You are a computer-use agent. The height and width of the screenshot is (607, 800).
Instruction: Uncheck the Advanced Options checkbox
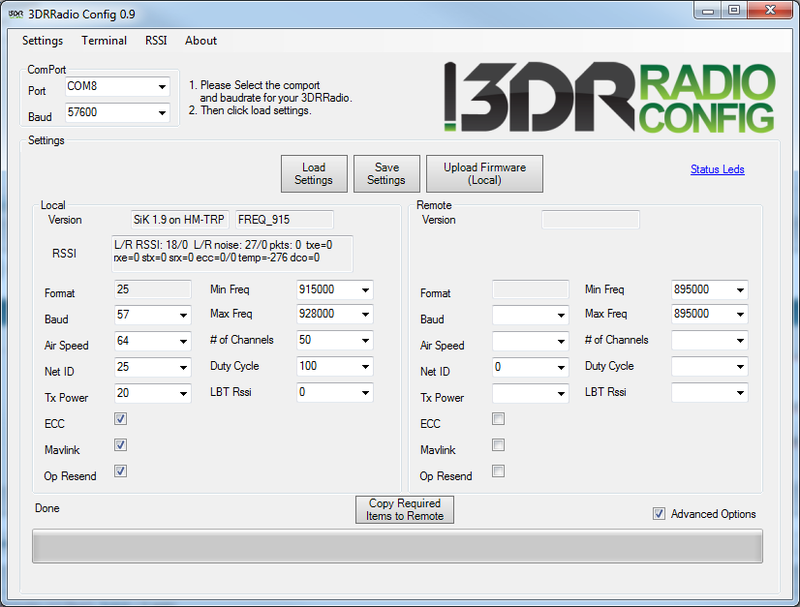tap(659, 514)
